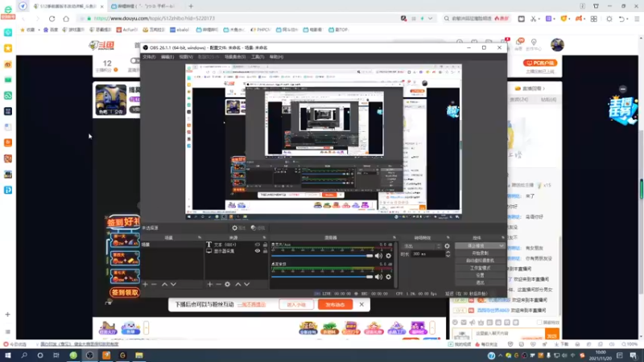Pop out the Sources dock panel
The height and width of the screenshot is (362, 644).
[264, 237]
